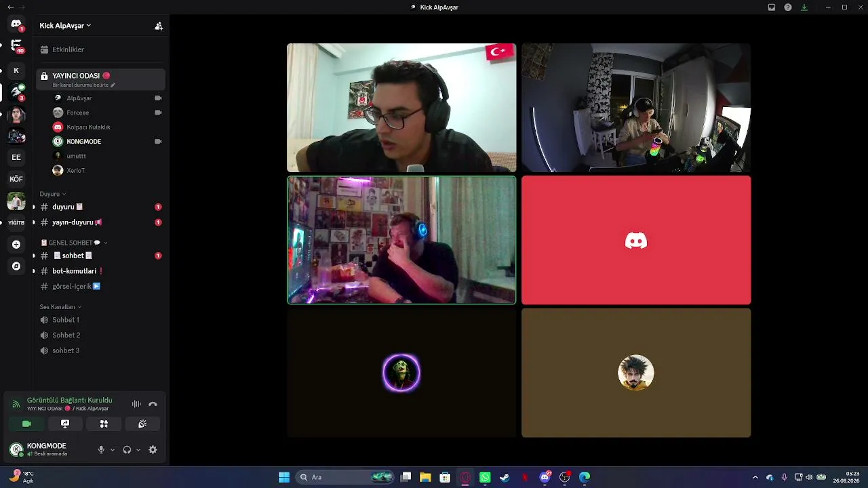Mute your microphone in the user panel
The width and height of the screenshot is (868, 488).
click(x=101, y=449)
